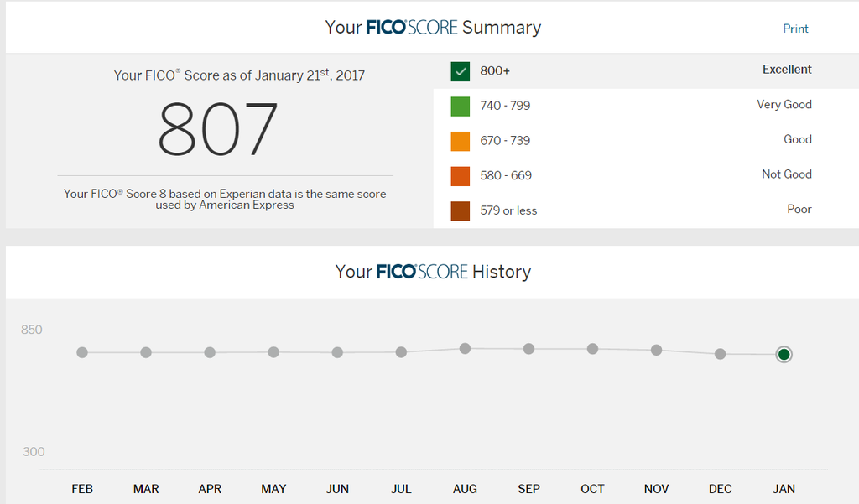
Task: Click the 'Poor' rating label
Action: pyautogui.click(x=799, y=210)
